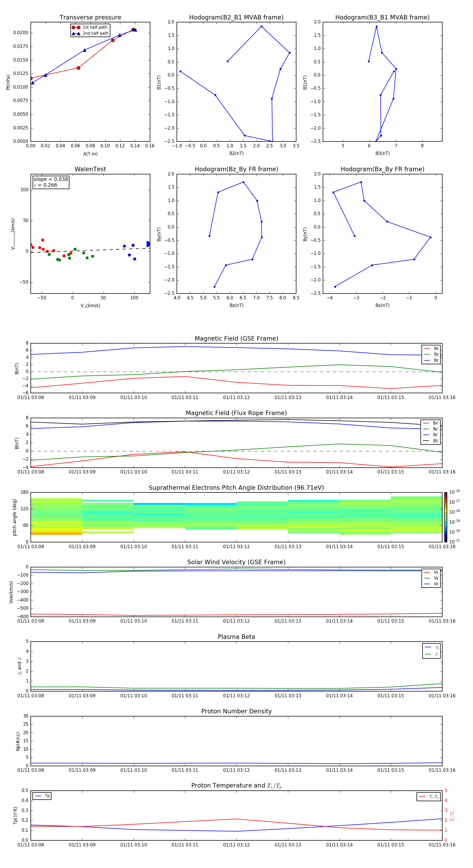Click the Te/Tp legend entry
The height and width of the screenshot is (868, 473).
(x=429, y=796)
